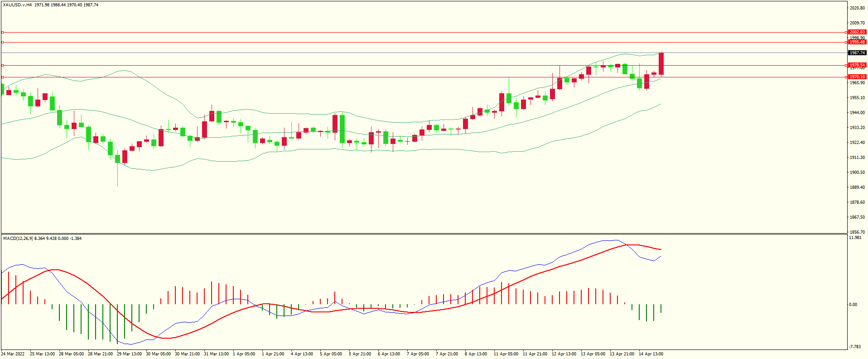Click the 5 Apr 05:00 time label
Viewport: 868px width, 359px height.
coord(331,354)
